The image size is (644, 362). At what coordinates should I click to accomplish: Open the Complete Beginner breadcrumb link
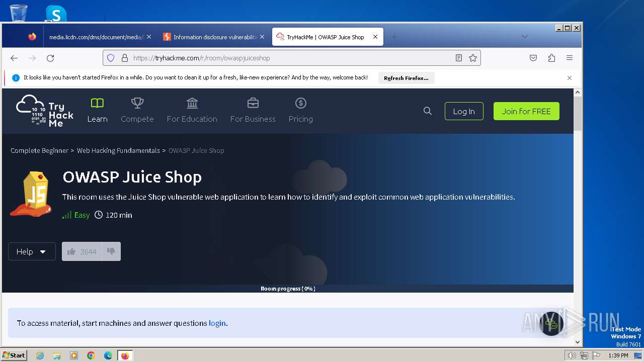[39, 150]
